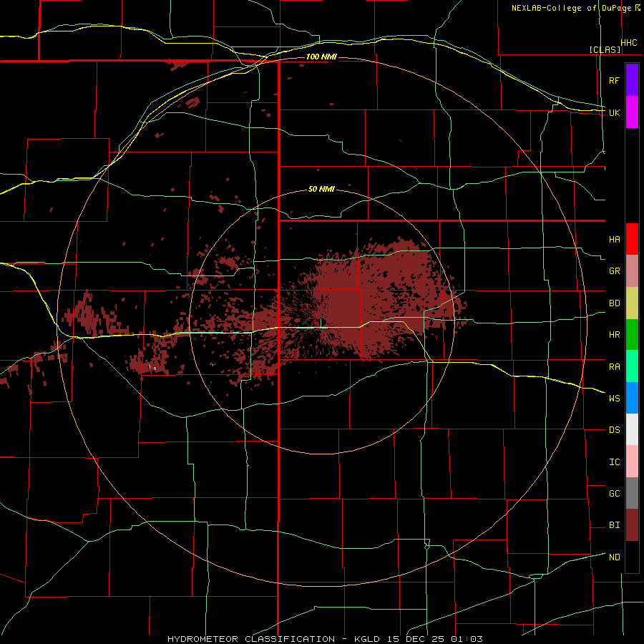Viewport: 644px width, 644px height.
Task: Click the 'HA' legend label
Action: pos(615,239)
